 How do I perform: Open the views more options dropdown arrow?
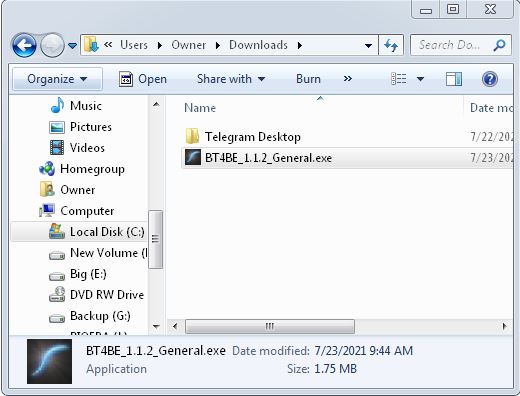(420, 79)
